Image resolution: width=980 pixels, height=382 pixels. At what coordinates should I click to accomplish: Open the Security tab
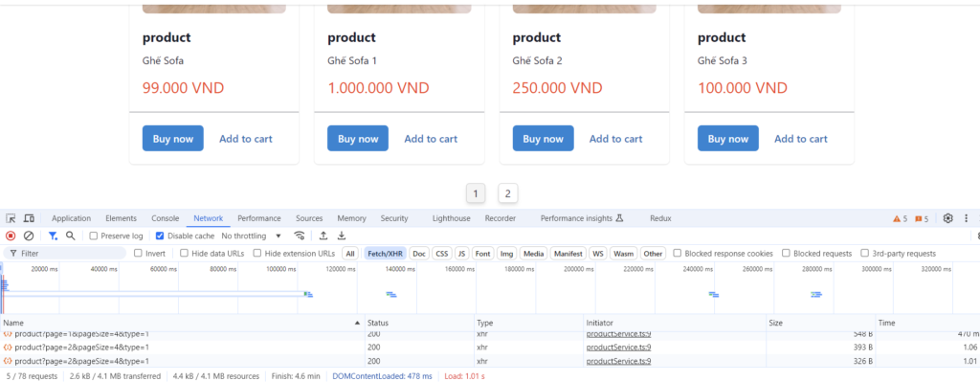pos(393,218)
